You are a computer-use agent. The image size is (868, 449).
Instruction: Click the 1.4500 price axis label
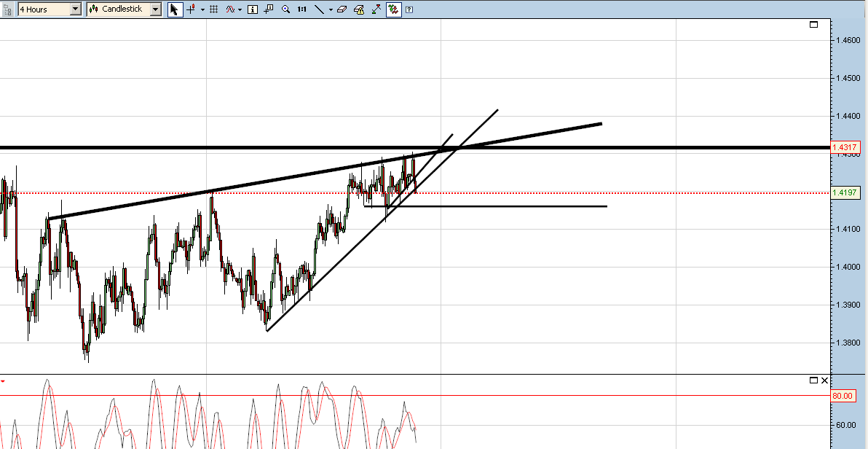pyautogui.click(x=848, y=78)
